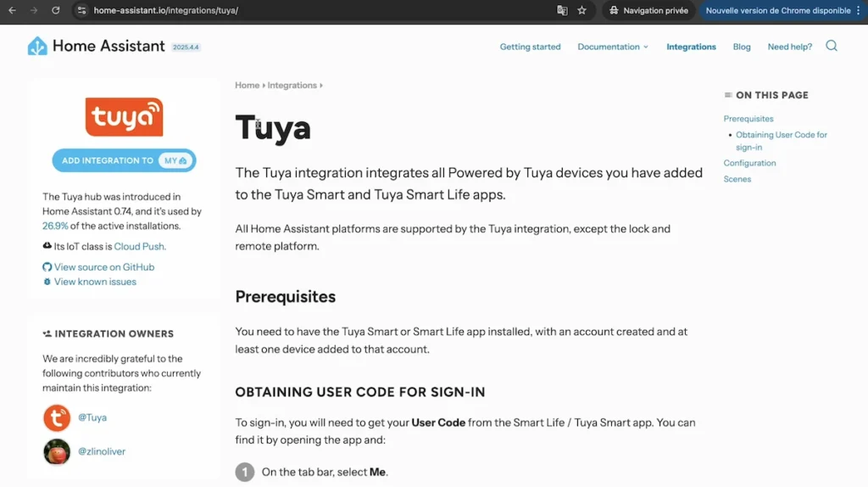The width and height of the screenshot is (868, 487).
Task: Open site info icon in address bar
Action: coord(81,10)
